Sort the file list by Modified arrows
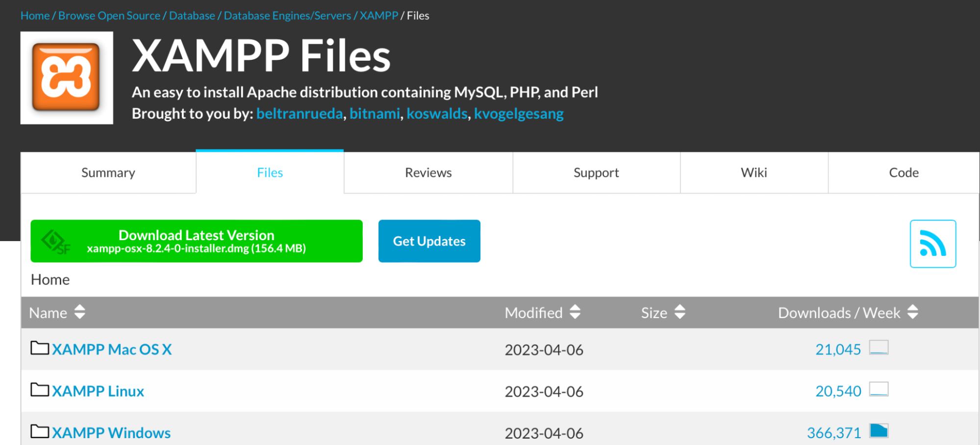This screenshot has width=980, height=445. point(575,312)
